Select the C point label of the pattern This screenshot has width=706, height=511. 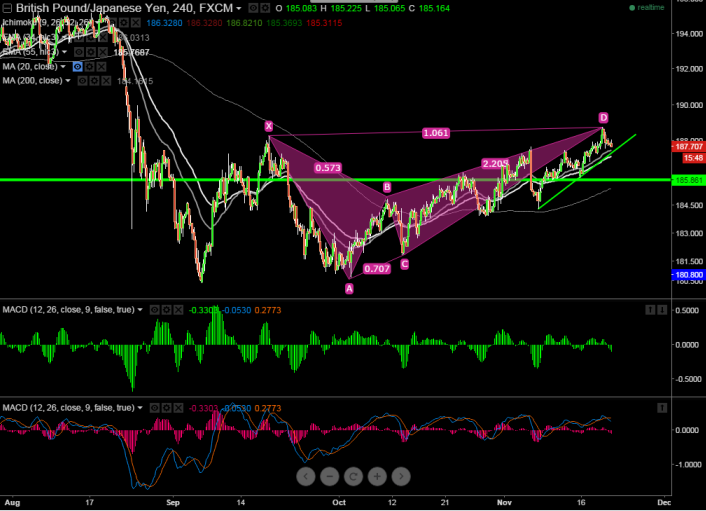pos(404,264)
